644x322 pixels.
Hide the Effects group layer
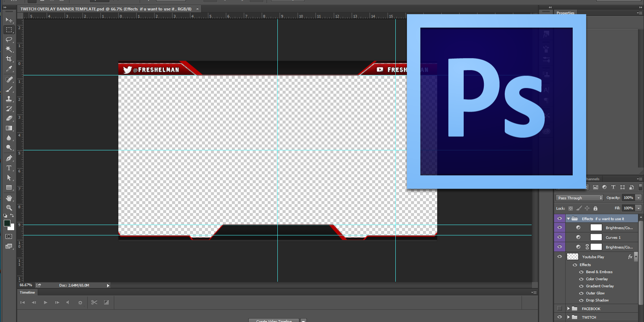coord(559,219)
